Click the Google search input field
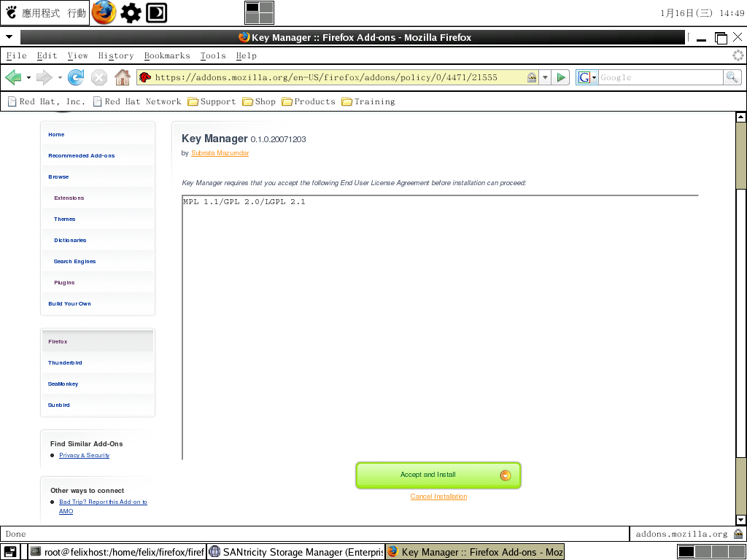This screenshot has height=560, width=747. pyautogui.click(x=660, y=77)
